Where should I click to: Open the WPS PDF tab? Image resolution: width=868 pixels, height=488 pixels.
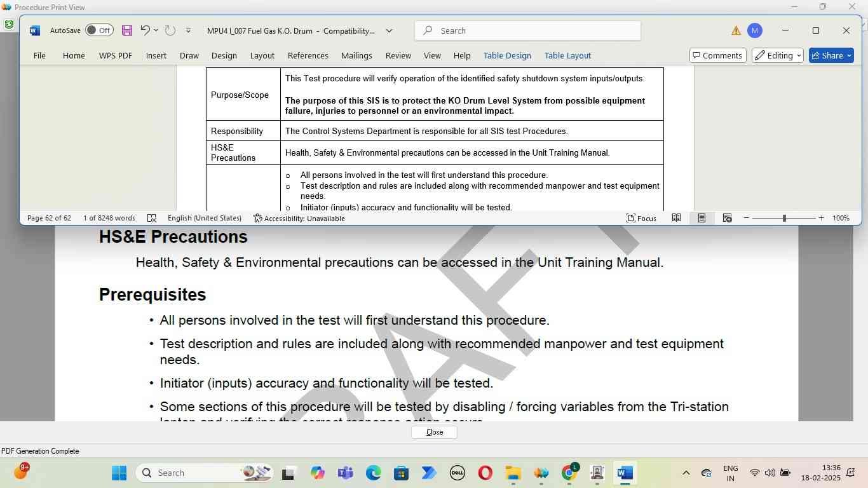click(116, 55)
